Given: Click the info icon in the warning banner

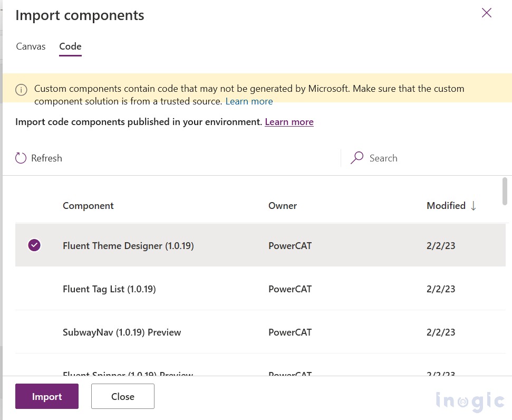Looking at the screenshot, I should pos(21,90).
